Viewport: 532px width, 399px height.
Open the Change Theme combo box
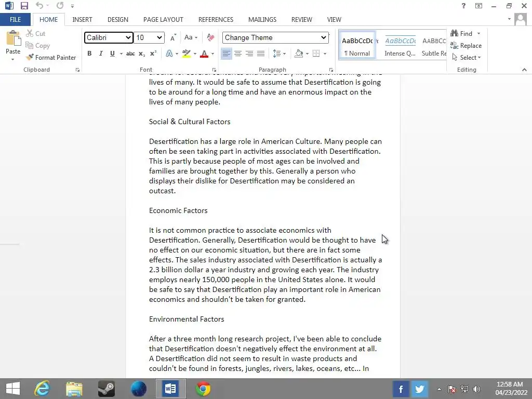[275, 37]
